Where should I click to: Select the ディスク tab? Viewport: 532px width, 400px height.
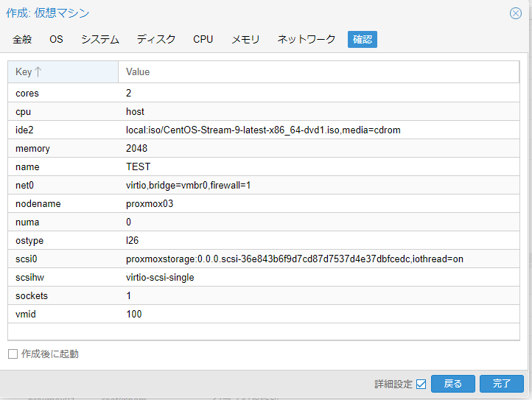[156, 40]
